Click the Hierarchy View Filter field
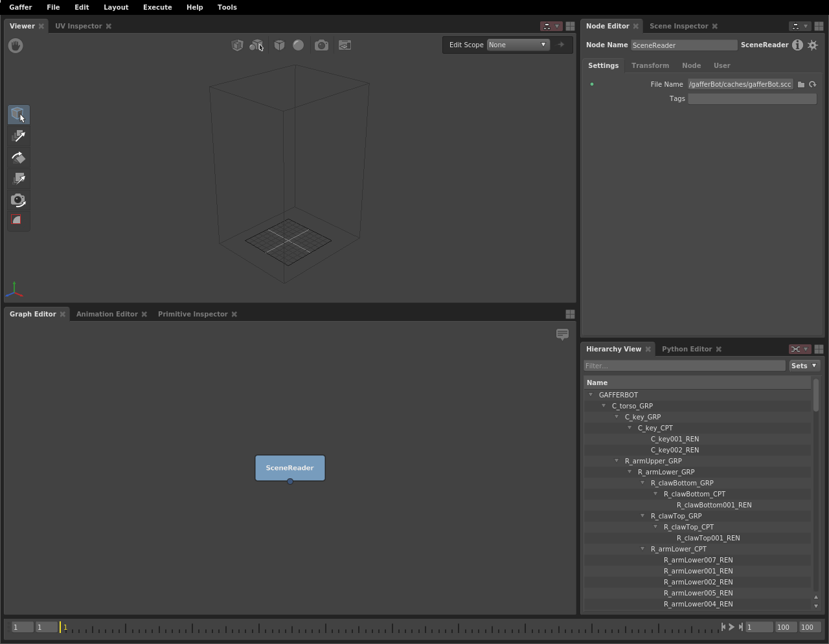This screenshot has height=644, width=829. [x=685, y=366]
